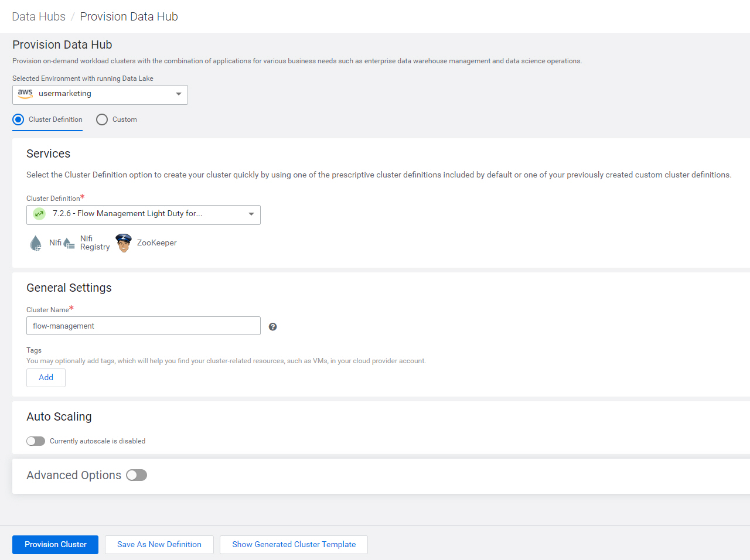Screen dimensions: 750x560
Task: Click the AWS logo in the environment selector
Action: pyautogui.click(x=25, y=94)
